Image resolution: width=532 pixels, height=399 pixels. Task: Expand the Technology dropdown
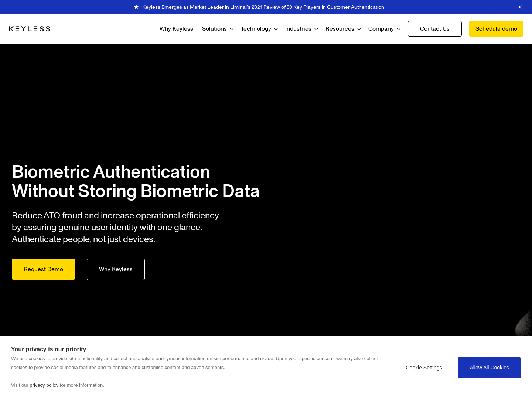[276, 29]
